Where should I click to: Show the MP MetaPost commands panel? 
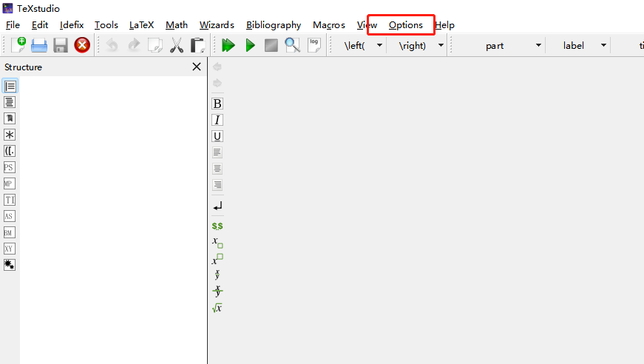tap(10, 183)
